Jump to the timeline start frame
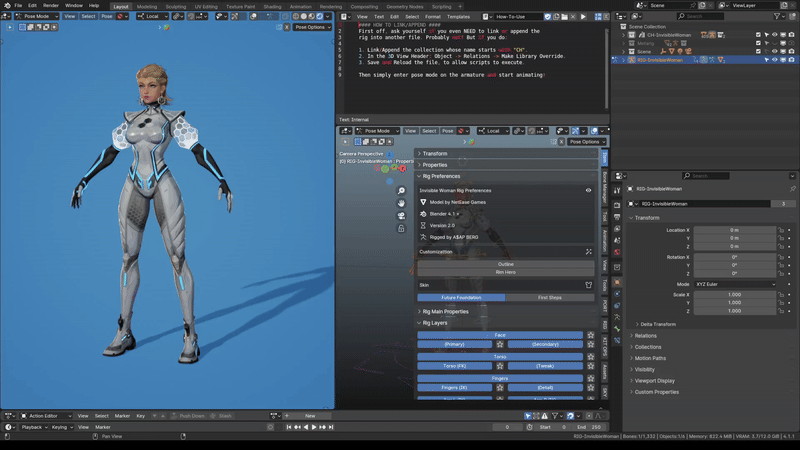The width and height of the screenshot is (800, 450). tap(289, 427)
